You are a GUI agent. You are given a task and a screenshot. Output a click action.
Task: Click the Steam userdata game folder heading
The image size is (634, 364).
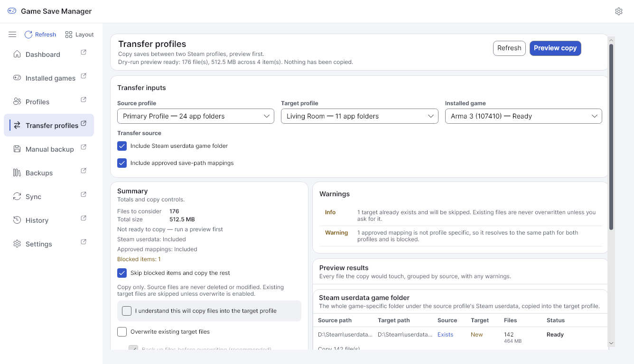364,298
